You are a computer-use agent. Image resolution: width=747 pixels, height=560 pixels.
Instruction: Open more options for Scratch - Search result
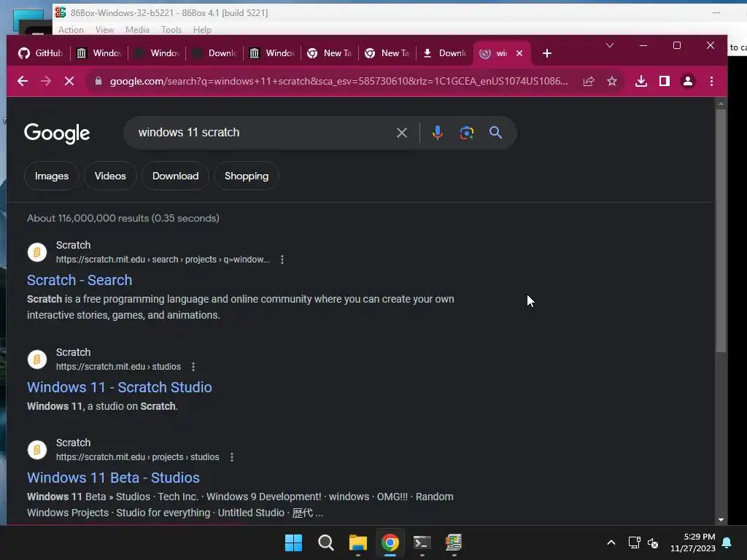click(x=282, y=260)
